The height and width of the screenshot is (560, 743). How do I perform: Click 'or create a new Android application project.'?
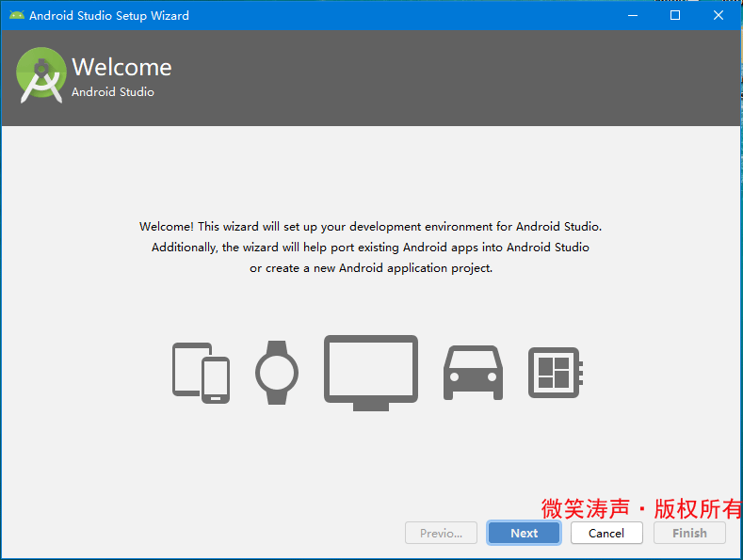371,268
